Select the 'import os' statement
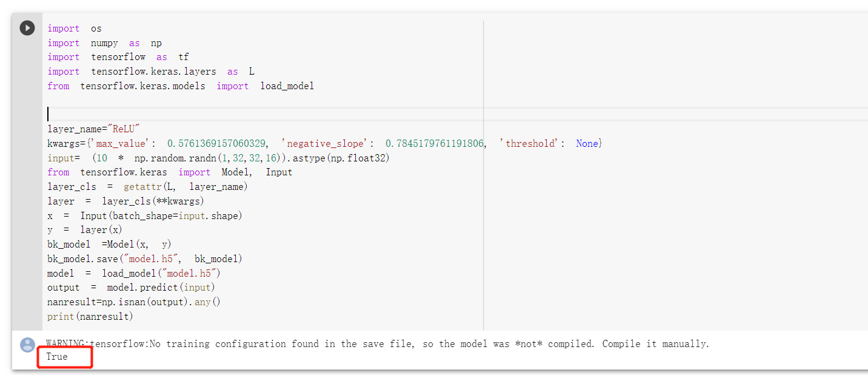Image resolution: width=868 pixels, height=375 pixels. [73, 28]
